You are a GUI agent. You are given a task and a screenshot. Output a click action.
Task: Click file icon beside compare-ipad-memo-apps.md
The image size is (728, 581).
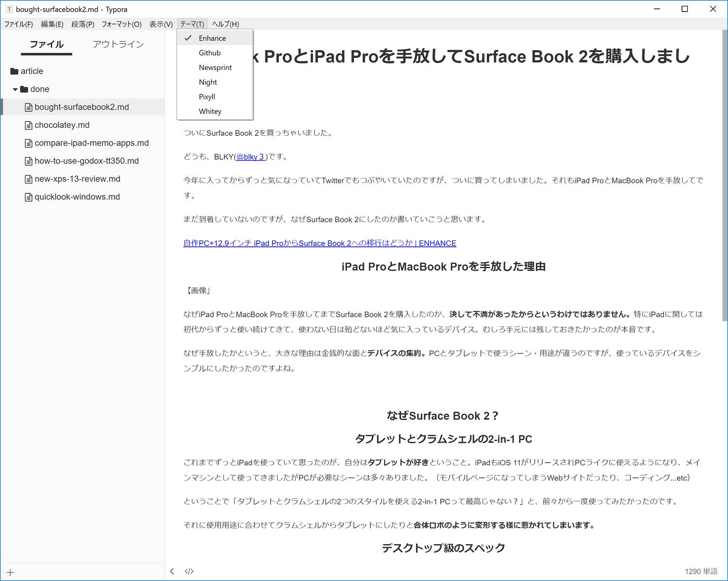coord(29,143)
